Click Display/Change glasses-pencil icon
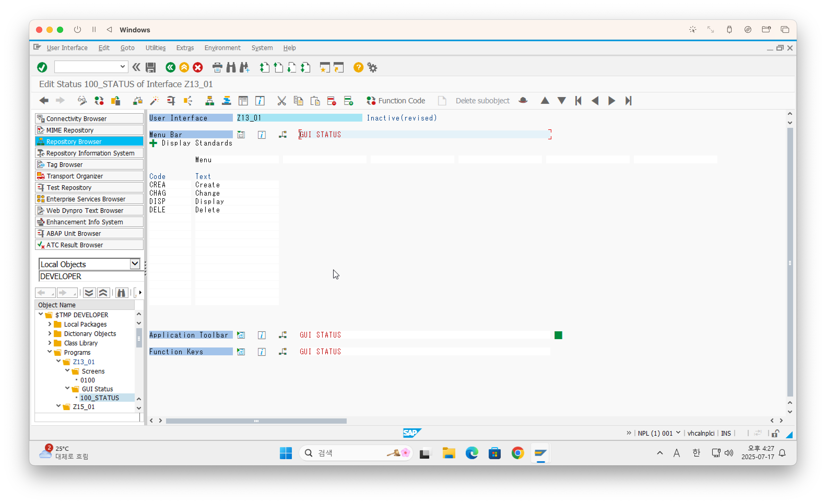 tap(82, 100)
